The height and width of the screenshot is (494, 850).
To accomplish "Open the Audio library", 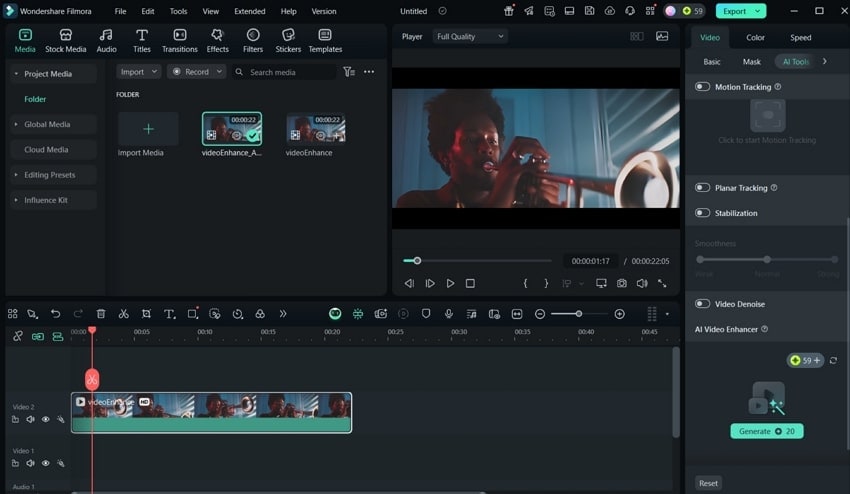I will tap(106, 41).
